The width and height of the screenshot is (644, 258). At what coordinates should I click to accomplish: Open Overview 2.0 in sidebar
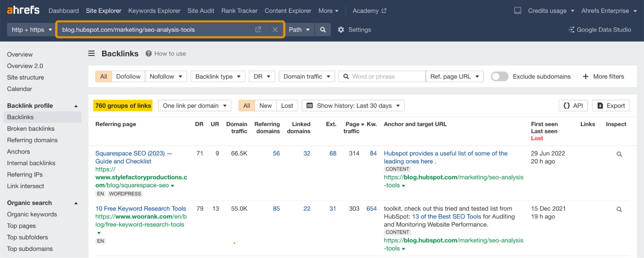pyautogui.click(x=25, y=66)
